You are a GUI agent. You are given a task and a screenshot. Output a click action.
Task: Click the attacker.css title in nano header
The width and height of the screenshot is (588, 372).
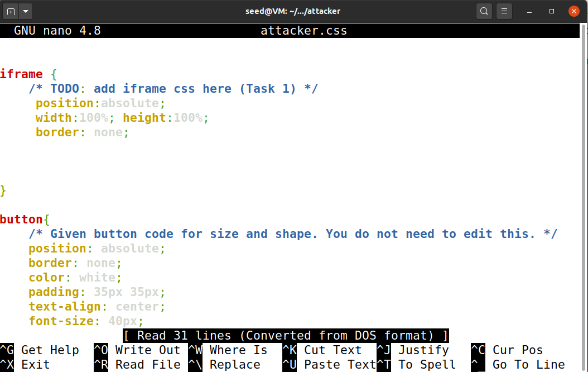click(303, 30)
